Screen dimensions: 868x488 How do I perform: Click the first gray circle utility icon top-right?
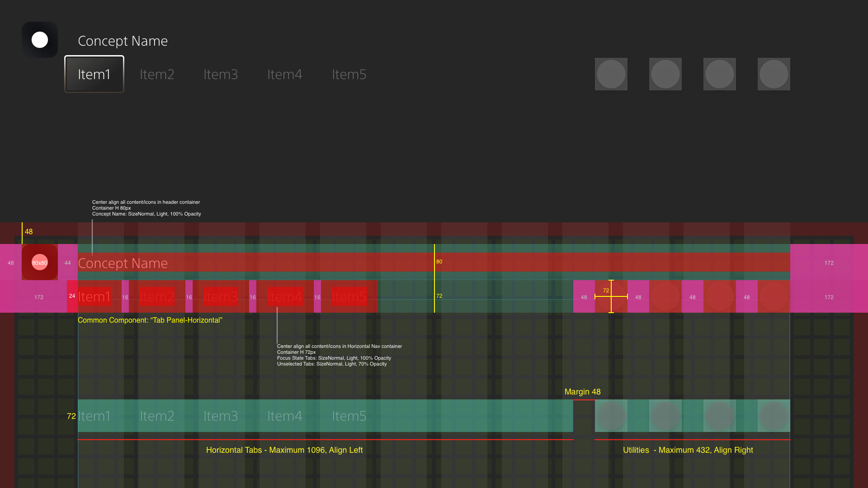(611, 74)
